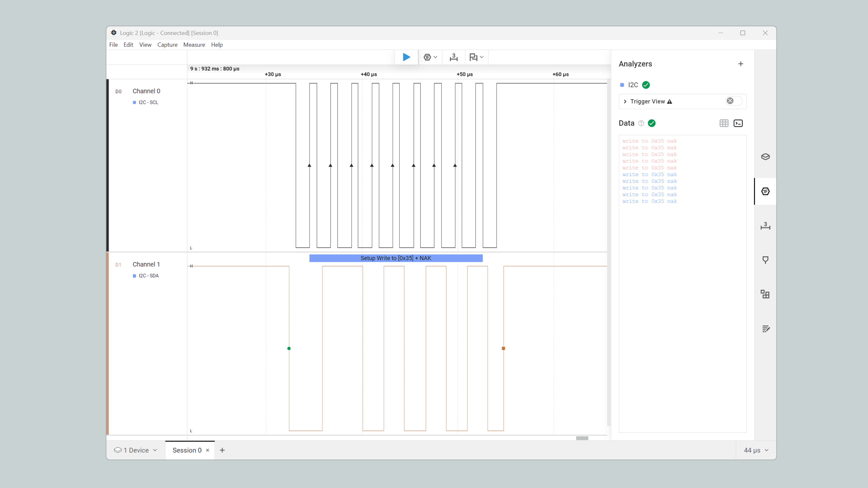Open the Timing Markers sidebar icon
The height and width of the screenshot is (488, 868).
coord(765,260)
